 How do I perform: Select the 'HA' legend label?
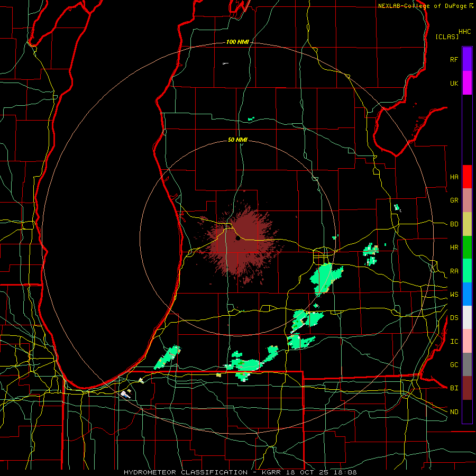tap(454, 177)
